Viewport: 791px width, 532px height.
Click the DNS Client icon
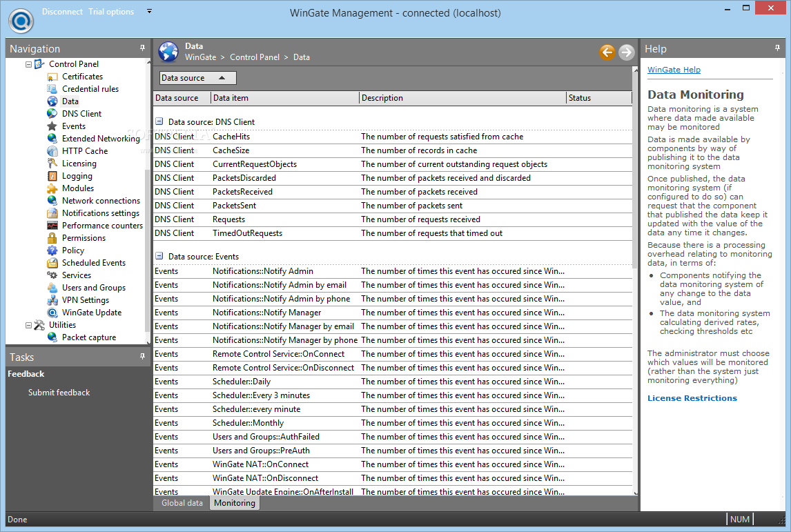click(x=52, y=113)
